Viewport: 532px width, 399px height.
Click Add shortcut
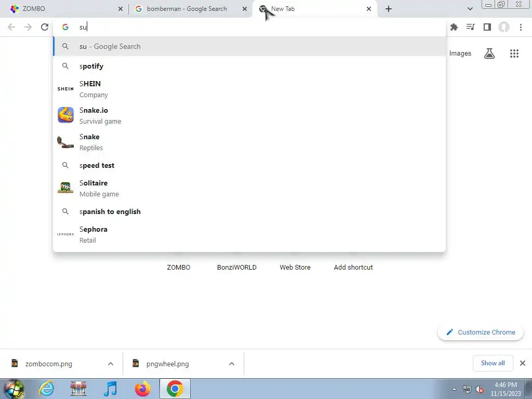point(353,267)
